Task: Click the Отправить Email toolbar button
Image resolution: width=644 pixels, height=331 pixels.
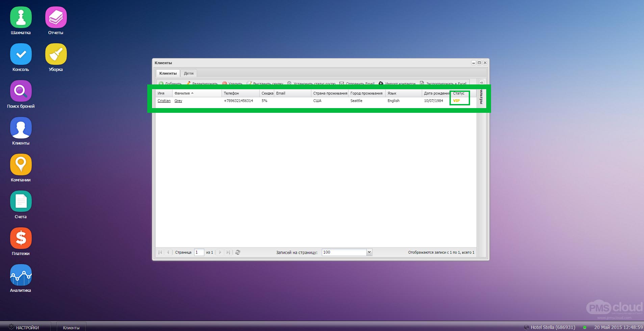Action: [x=357, y=83]
